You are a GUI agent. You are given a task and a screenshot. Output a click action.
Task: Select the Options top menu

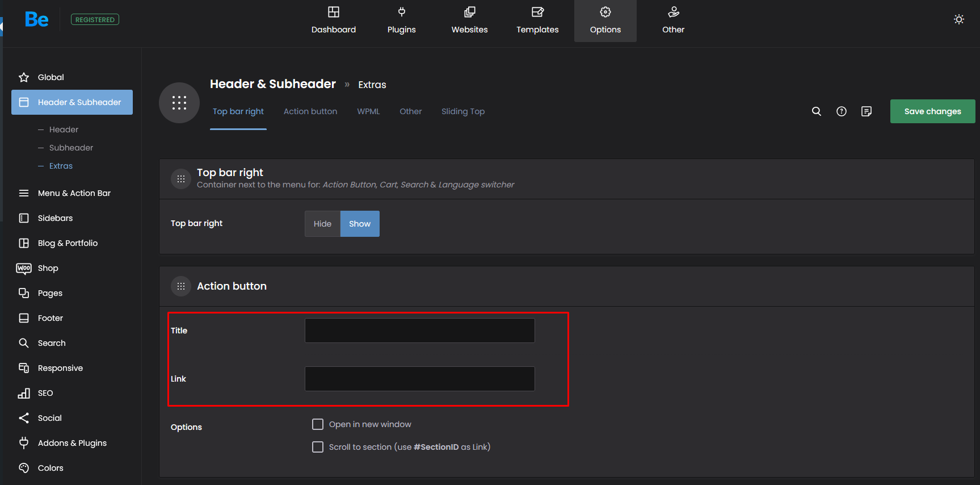(605, 20)
